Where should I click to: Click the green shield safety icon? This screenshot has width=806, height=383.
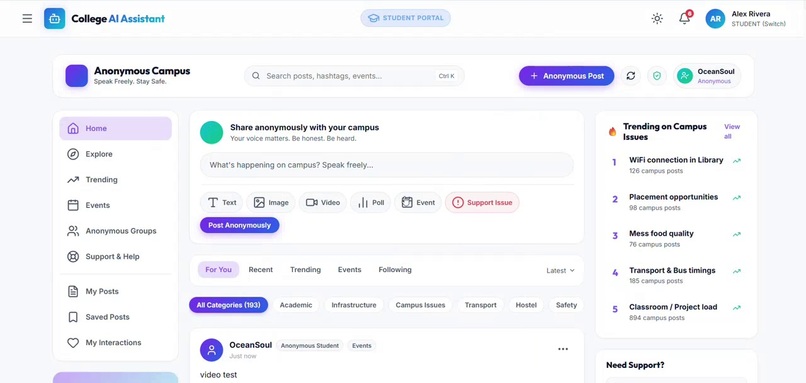click(657, 76)
